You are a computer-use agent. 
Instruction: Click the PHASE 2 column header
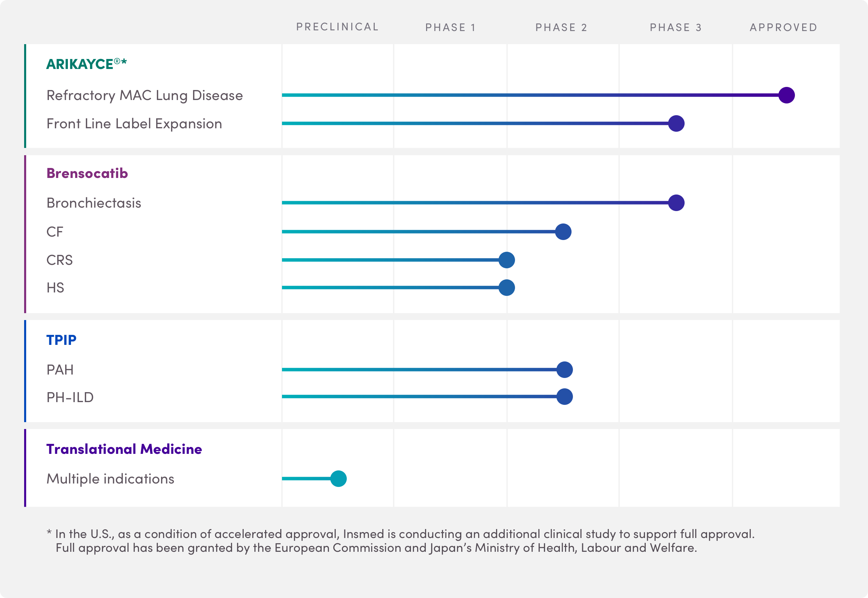pos(561,27)
